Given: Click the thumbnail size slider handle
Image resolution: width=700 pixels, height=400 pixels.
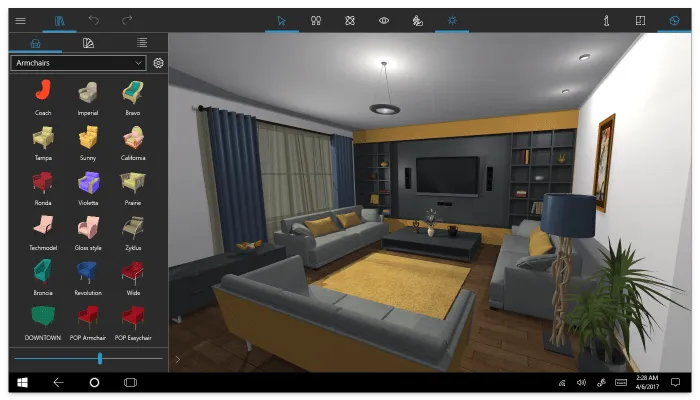Looking at the screenshot, I should (x=100, y=358).
